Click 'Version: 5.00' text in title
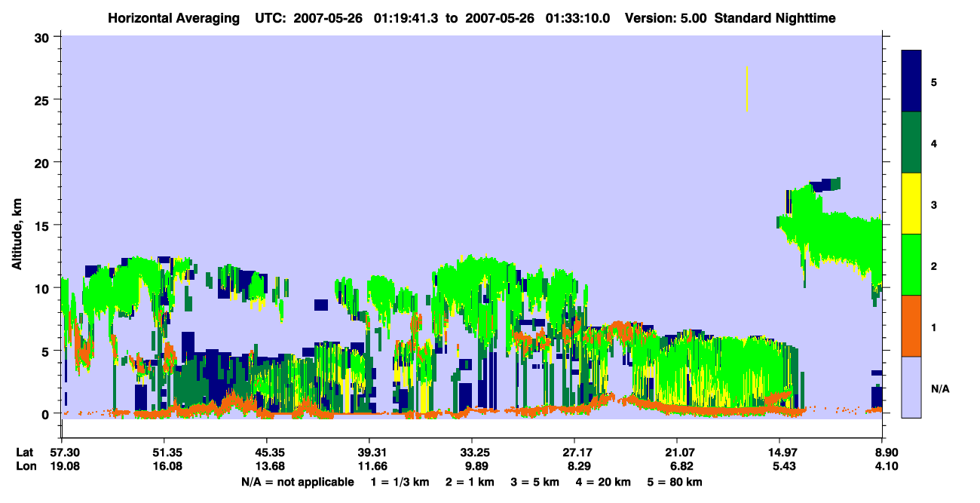 [666, 17]
